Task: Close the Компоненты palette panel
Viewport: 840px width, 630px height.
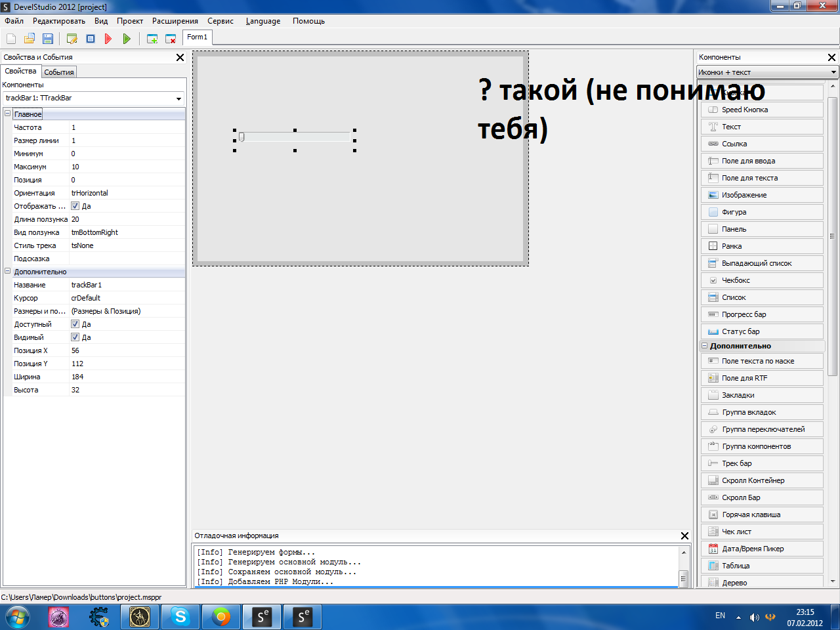Action: [x=832, y=58]
